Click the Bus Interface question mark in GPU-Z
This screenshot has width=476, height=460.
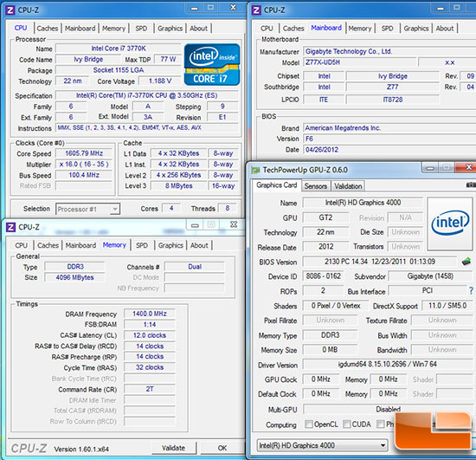[x=471, y=291]
